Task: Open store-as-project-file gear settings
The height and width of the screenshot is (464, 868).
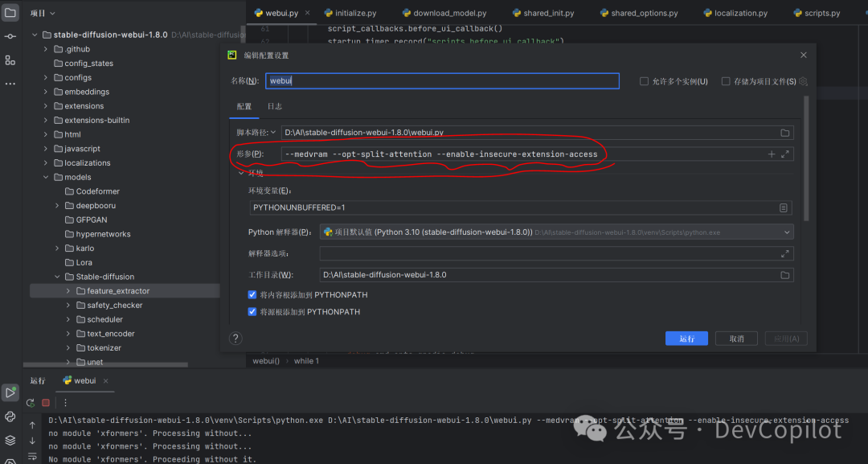Action: 803,81
